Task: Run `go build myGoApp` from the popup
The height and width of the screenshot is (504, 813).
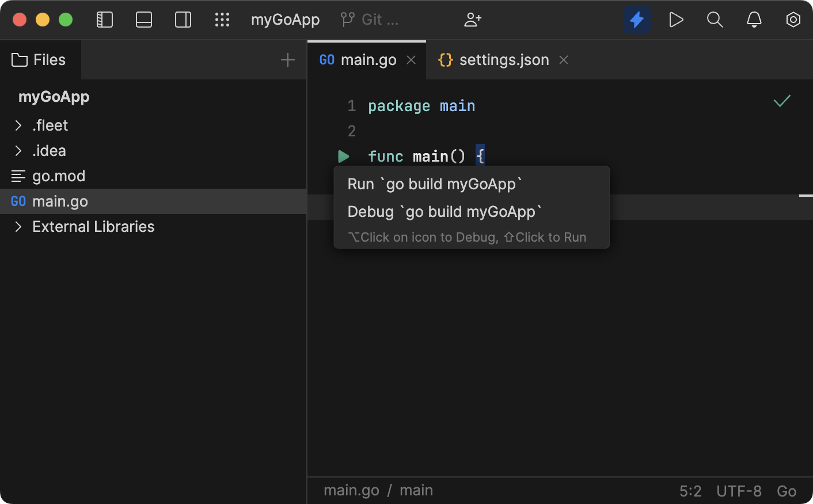Action: 435,184
